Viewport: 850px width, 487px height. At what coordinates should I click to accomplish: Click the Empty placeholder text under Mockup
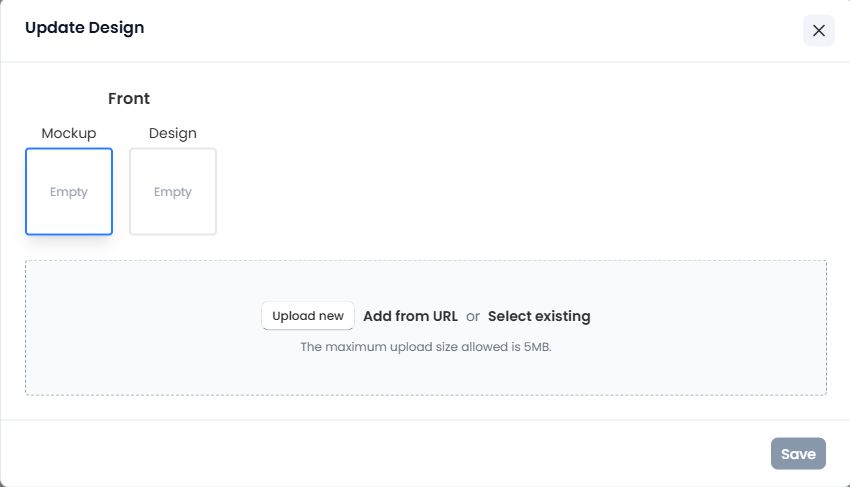pos(69,192)
